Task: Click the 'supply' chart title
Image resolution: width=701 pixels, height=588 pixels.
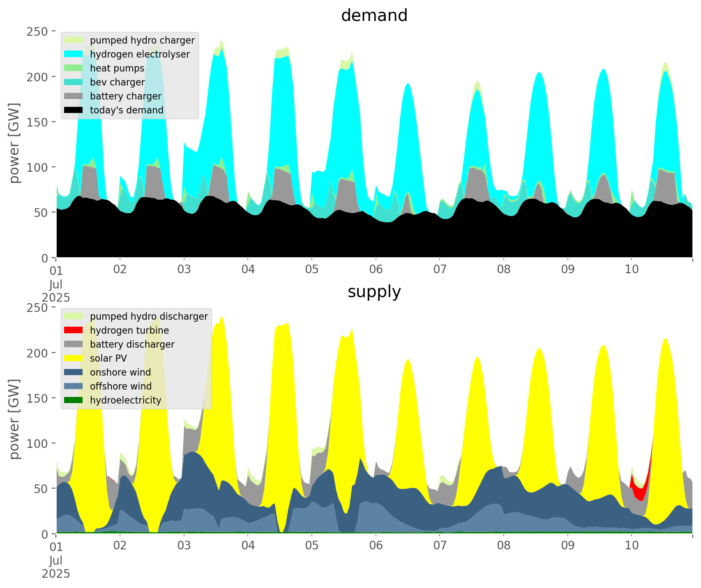Action: (x=374, y=292)
